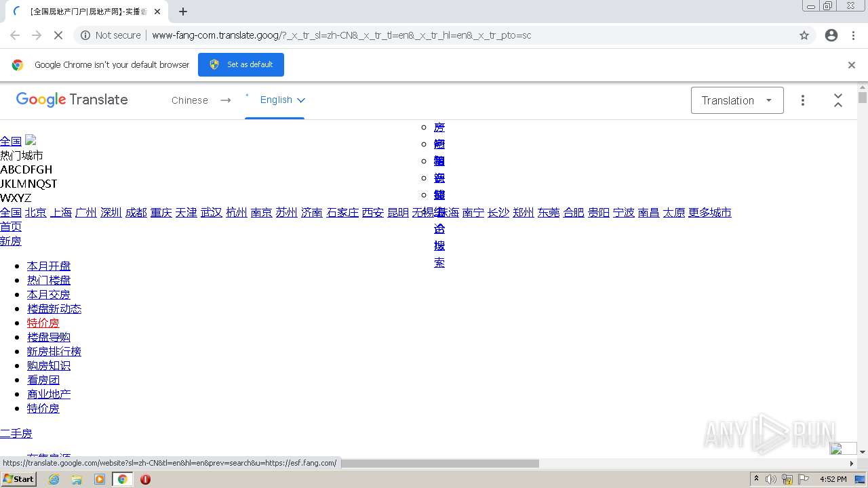Open the Translation view dropdown
The height and width of the screenshot is (488, 868).
tap(737, 100)
